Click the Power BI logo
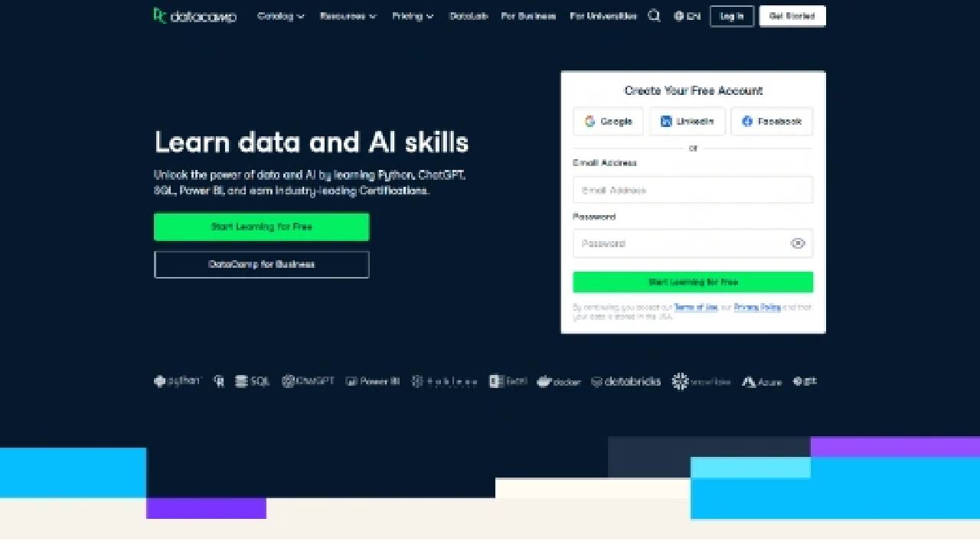The width and height of the screenshot is (980, 551). pos(372,381)
